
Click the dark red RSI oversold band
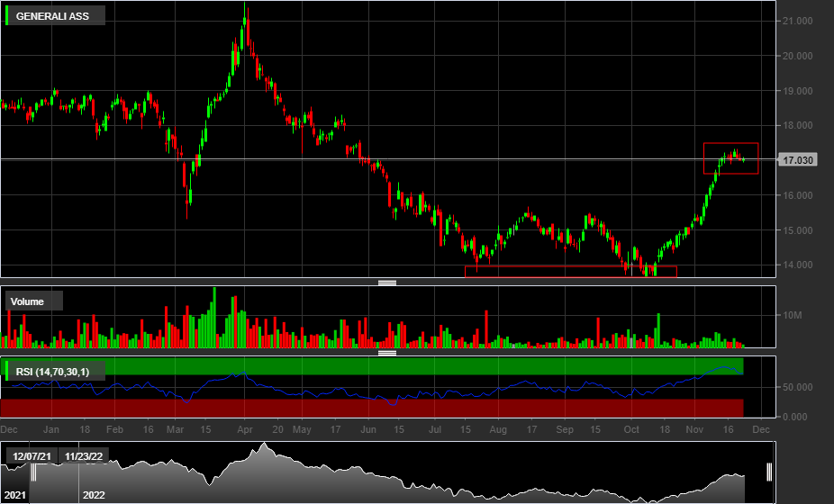[x=372, y=408]
